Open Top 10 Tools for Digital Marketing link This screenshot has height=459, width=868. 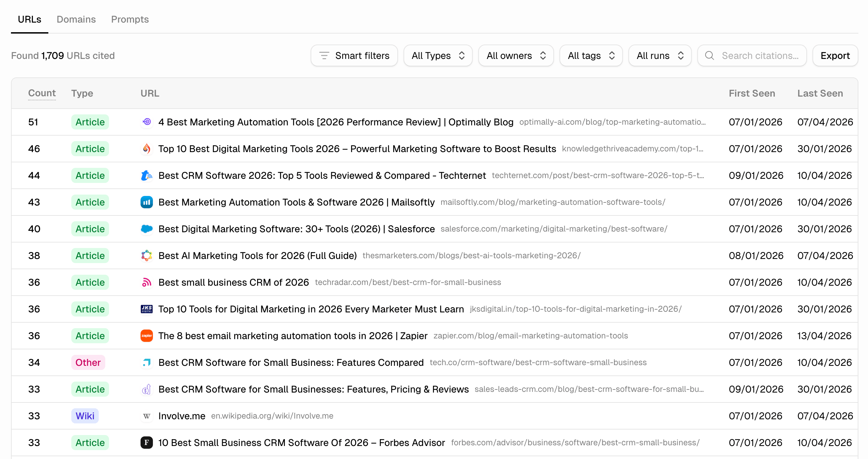point(311,309)
